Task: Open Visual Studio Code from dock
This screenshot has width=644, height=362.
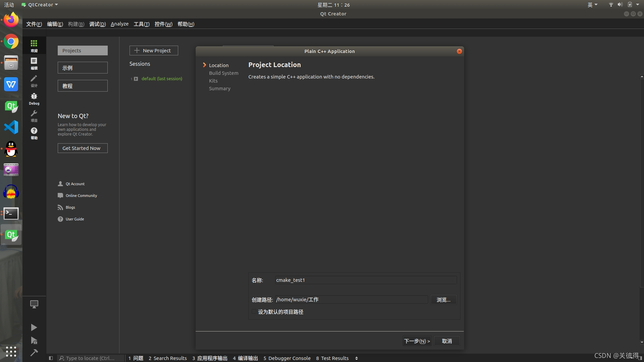Action: point(11,127)
